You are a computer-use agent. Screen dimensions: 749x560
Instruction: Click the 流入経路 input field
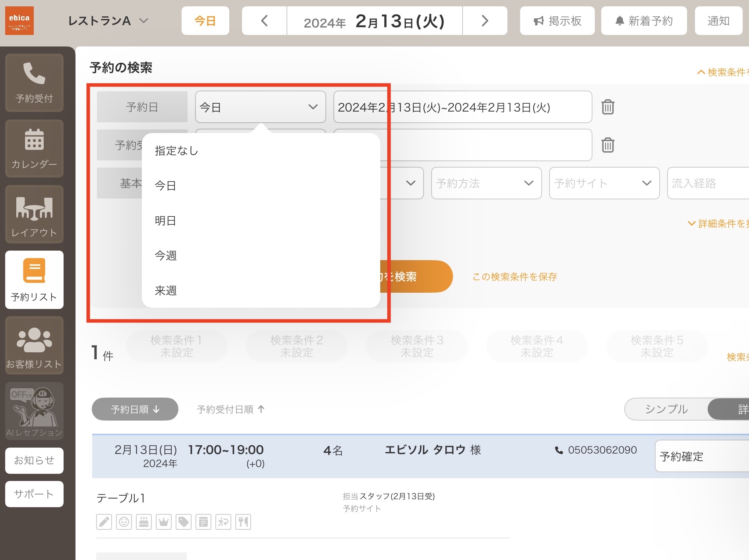coord(708,183)
